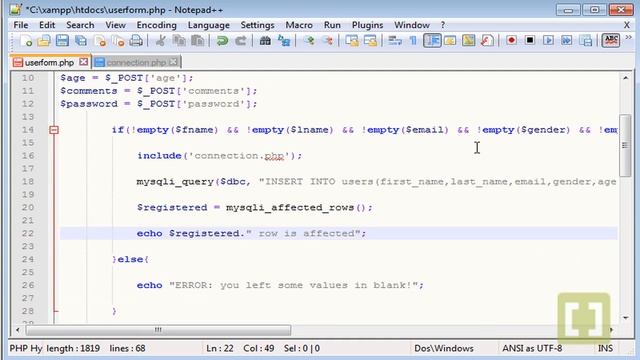Viewport: 640px width, 360px height.
Task: Redo the edit with the Redo arrow icon
Action: click(241, 41)
